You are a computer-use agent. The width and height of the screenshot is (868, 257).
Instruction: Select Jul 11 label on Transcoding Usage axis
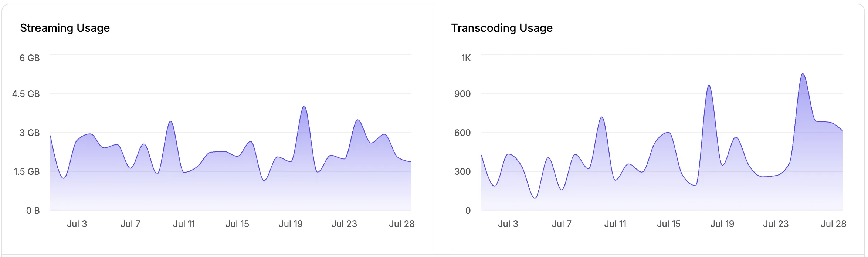(615, 224)
